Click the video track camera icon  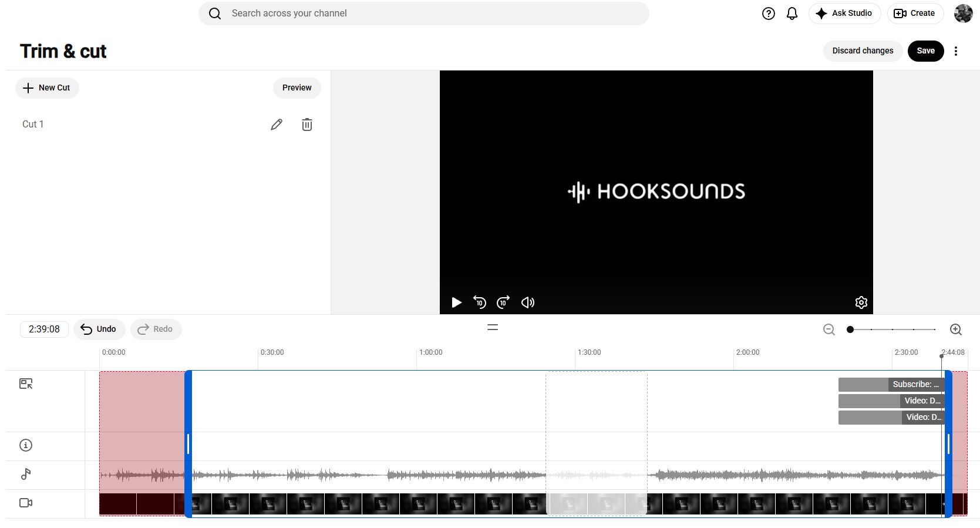(x=26, y=503)
